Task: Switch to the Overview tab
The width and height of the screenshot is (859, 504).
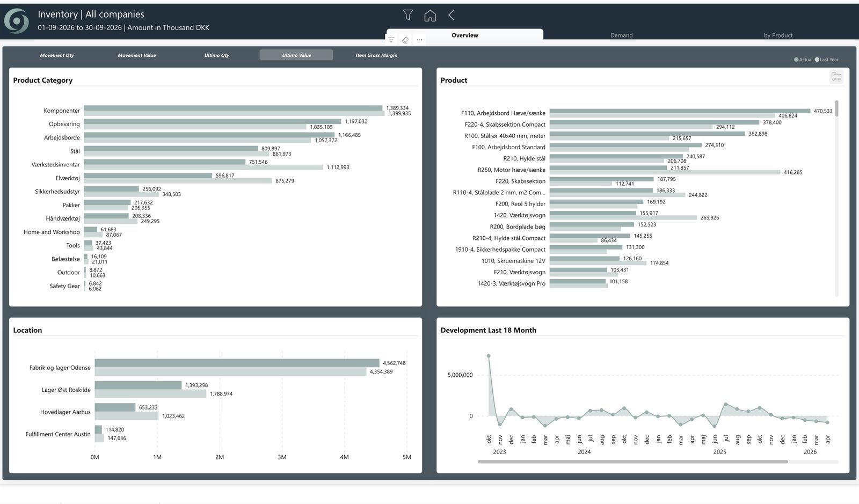Action: point(465,35)
